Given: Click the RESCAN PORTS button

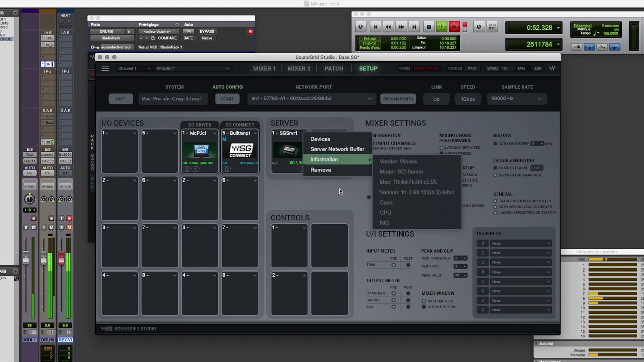Looking at the screenshot, I should tap(398, 99).
